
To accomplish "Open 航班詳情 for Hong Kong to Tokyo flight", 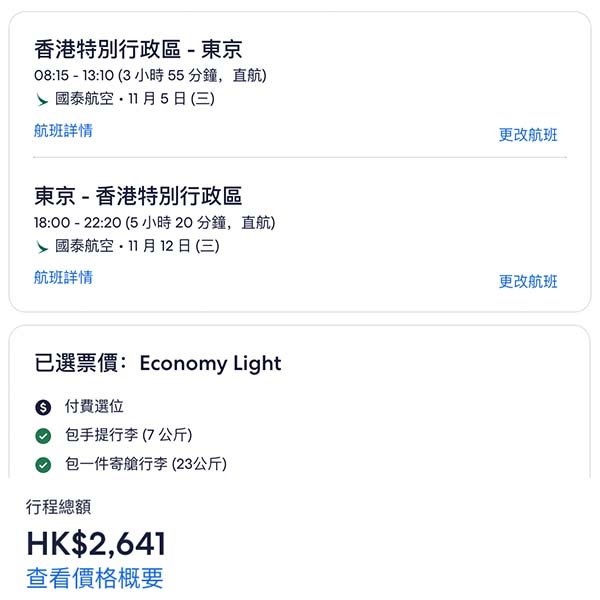I will coord(64,130).
